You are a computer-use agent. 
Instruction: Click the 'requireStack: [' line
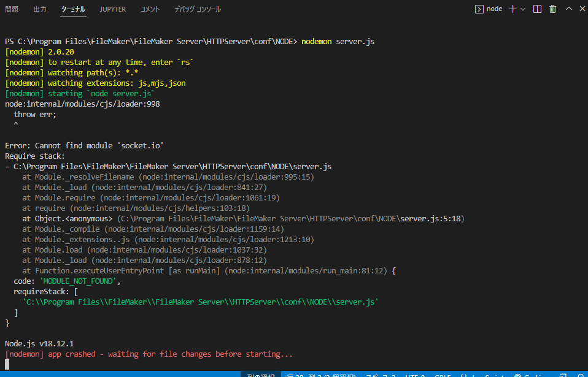click(x=46, y=292)
